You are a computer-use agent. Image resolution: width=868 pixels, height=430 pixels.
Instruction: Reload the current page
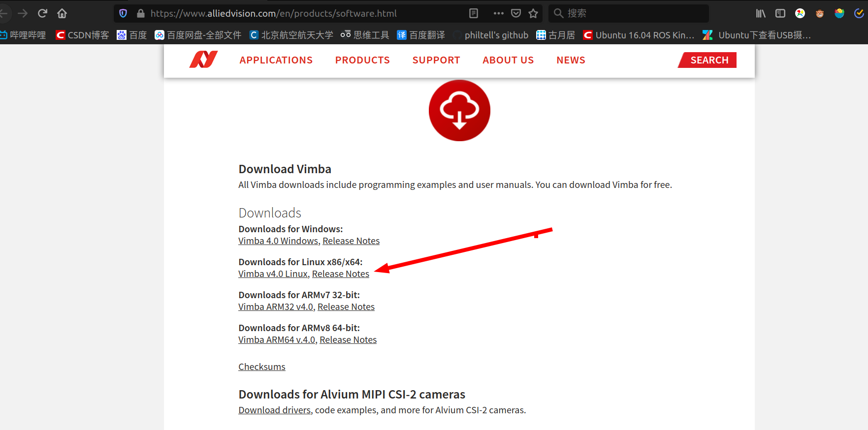click(x=43, y=13)
